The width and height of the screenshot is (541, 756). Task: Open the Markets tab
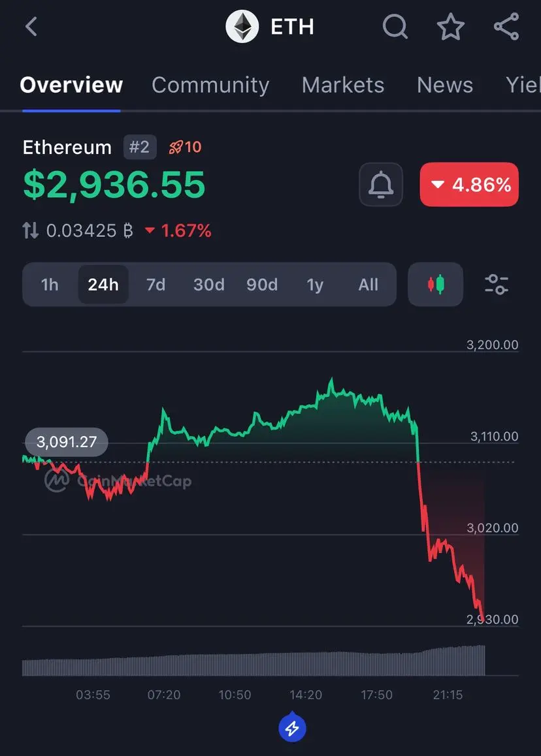(343, 85)
